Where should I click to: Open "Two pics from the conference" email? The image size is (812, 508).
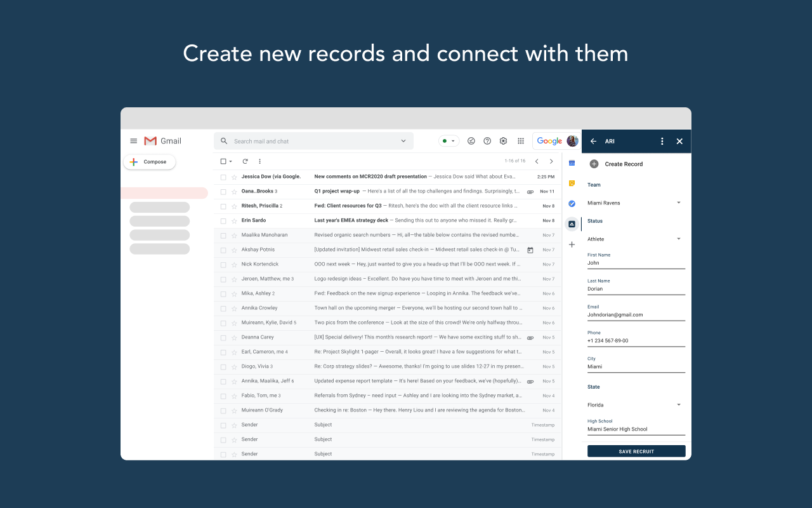(388, 323)
